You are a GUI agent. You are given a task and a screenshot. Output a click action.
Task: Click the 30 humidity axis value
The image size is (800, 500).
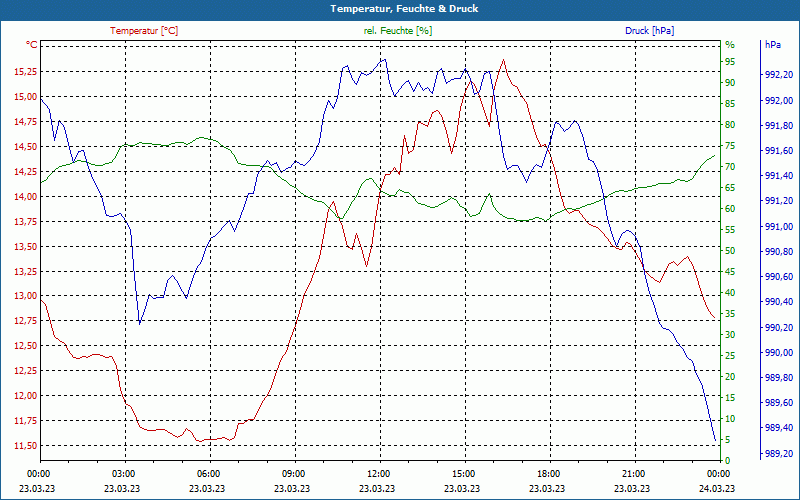tap(730, 335)
